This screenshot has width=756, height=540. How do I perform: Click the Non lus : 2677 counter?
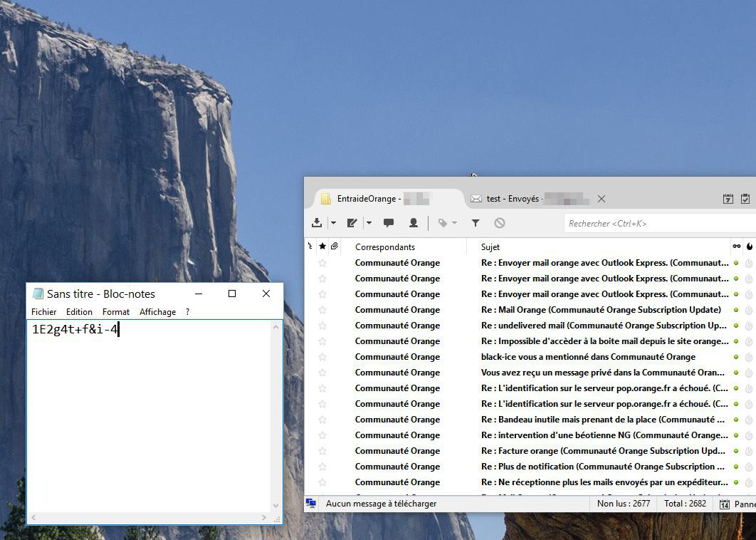tap(624, 504)
